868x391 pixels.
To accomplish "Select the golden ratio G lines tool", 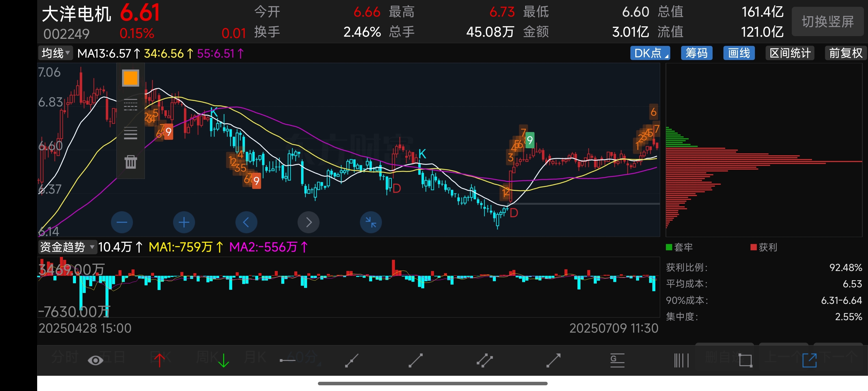I will [617, 360].
